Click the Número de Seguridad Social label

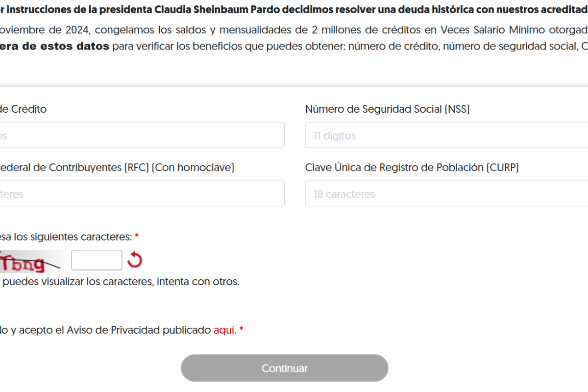pyautogui.click(x=387, y=109)
